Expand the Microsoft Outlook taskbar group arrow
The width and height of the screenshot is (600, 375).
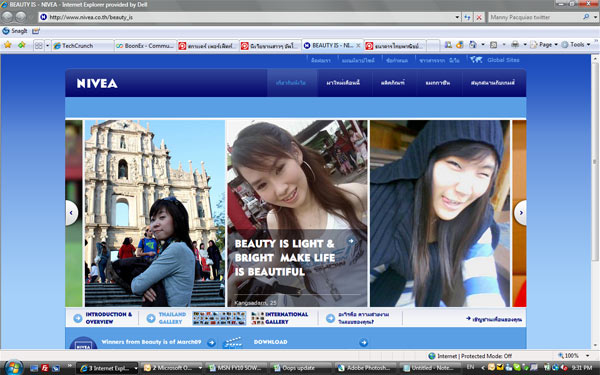click(x=200, y=368)
